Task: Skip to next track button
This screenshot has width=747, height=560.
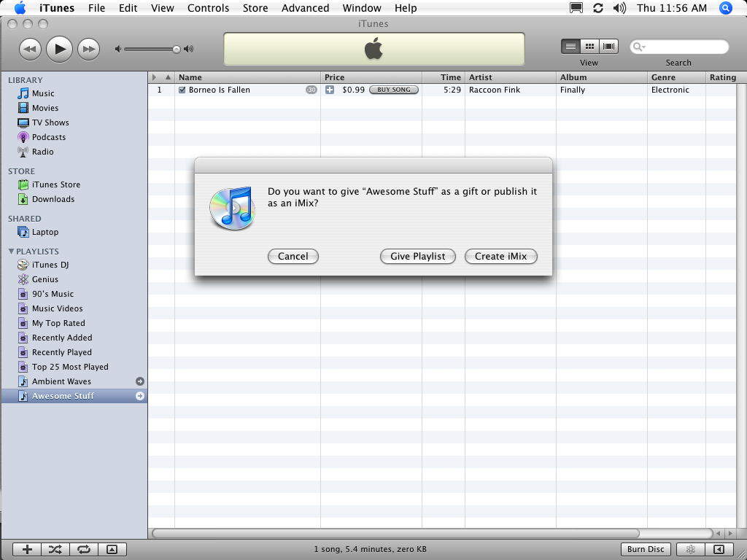Action: coord(88,49)
